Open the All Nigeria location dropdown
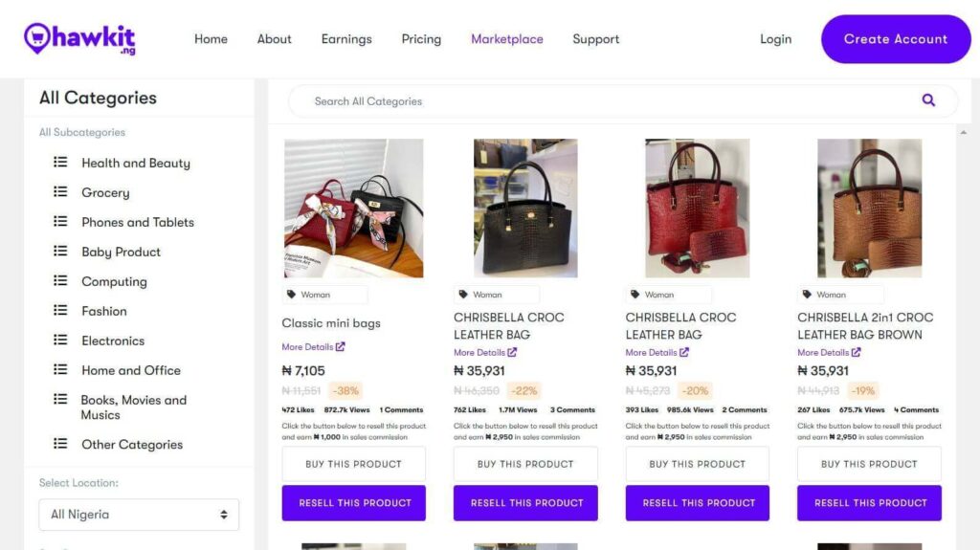The width and height of the screenshot is (980, 550). point(139,515)
